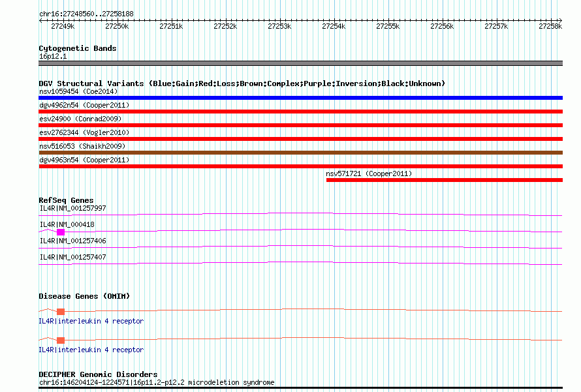
Task: Select the nsv516053 (Shaikh2009) label
Action: coord(82,146)
